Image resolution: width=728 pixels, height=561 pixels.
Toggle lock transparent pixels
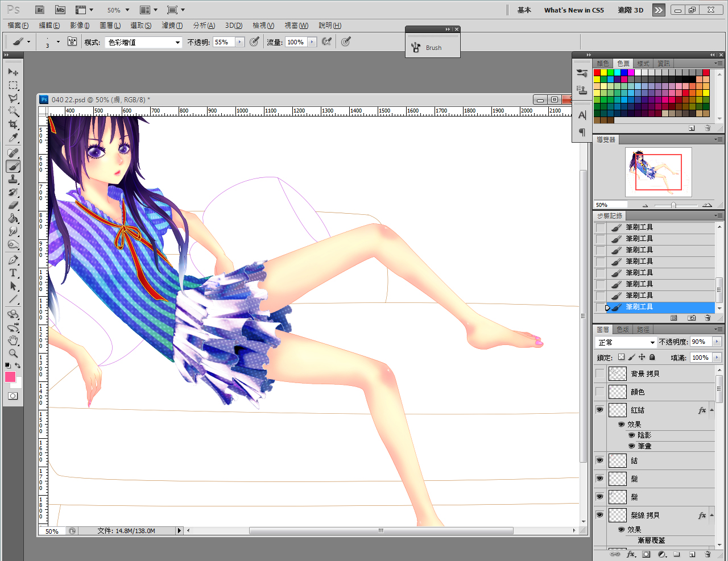[621, 357]
